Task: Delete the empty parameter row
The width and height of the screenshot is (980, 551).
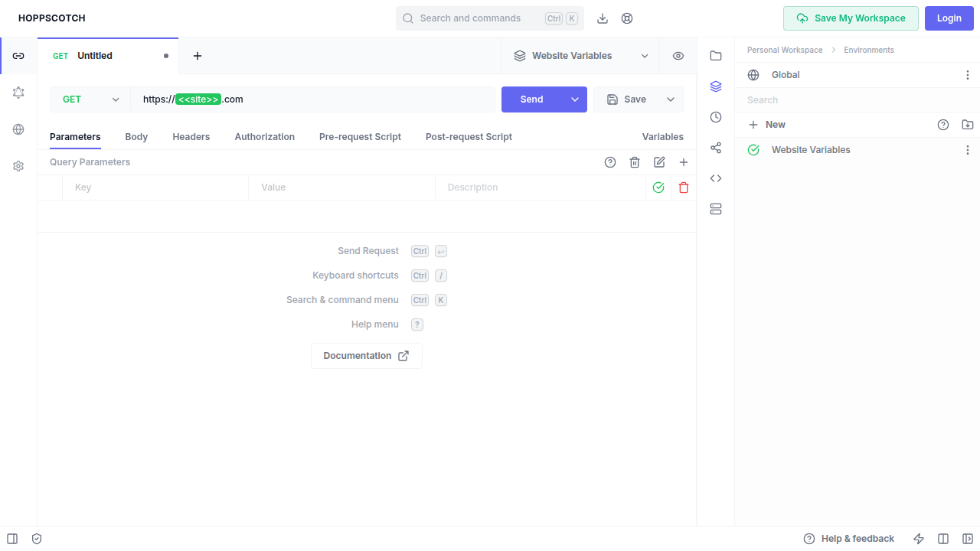Action: tap(684, 187)
